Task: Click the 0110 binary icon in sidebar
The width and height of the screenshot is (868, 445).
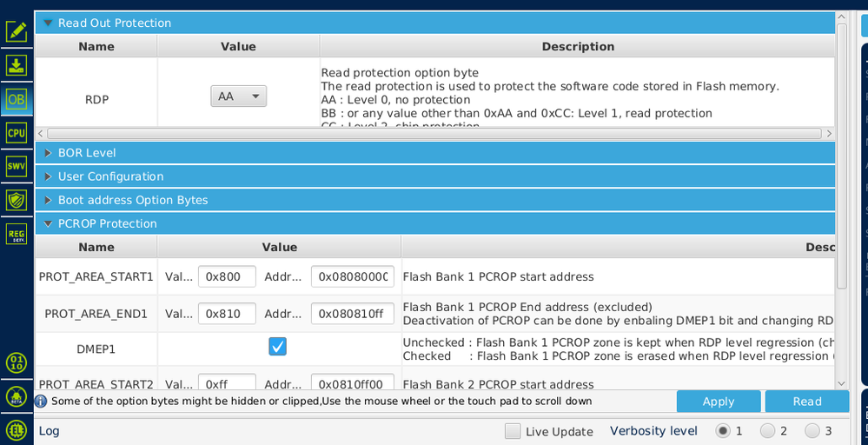Action: 17,362
